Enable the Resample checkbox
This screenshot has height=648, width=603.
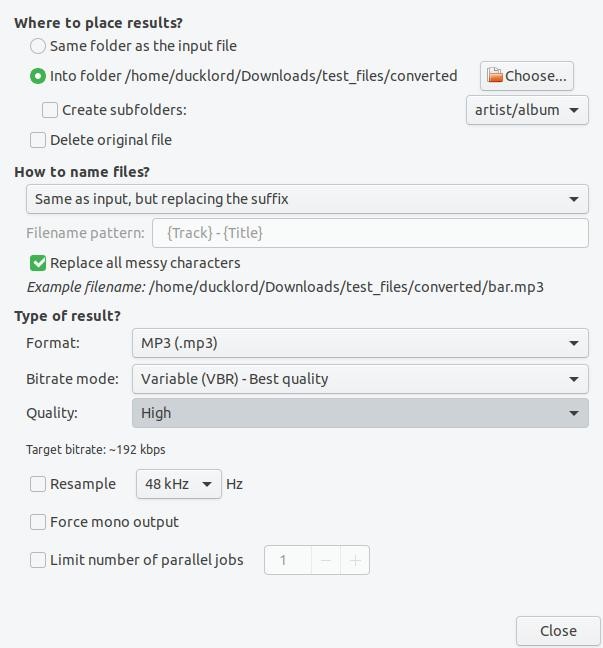[38, 484]
